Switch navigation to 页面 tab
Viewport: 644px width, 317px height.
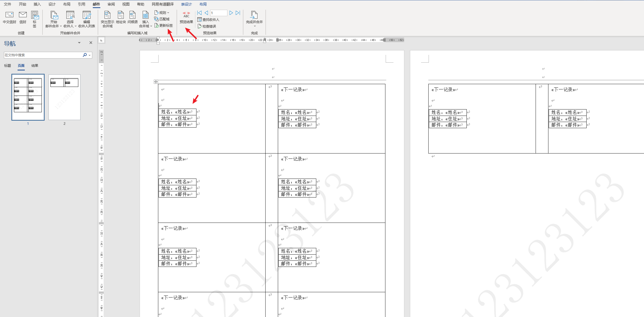(21, 66)
